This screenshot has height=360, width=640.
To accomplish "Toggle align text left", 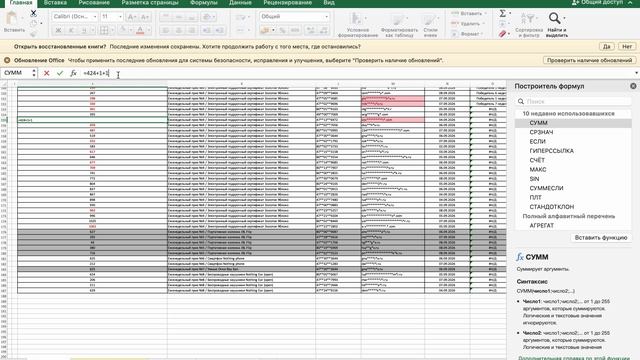I will 166,30.
